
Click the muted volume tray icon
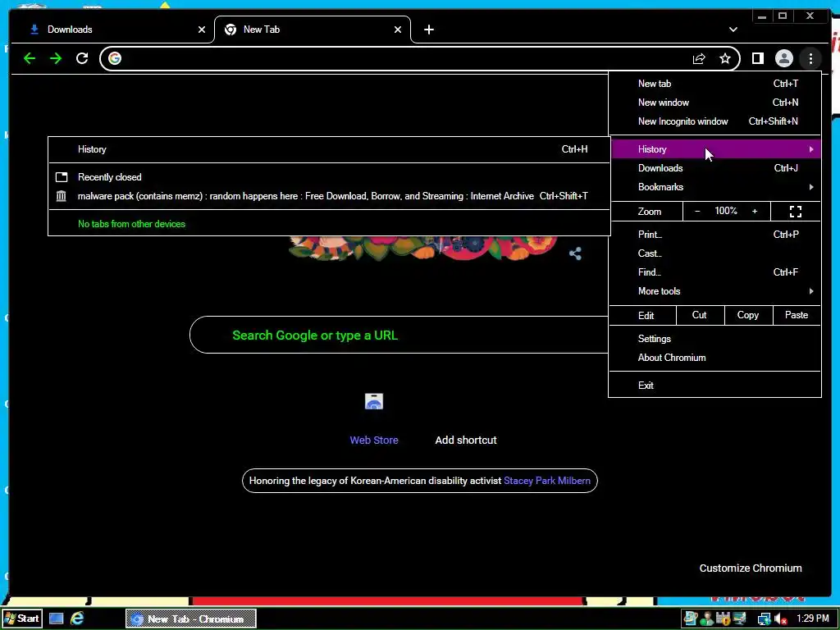[x=781, y=619]
